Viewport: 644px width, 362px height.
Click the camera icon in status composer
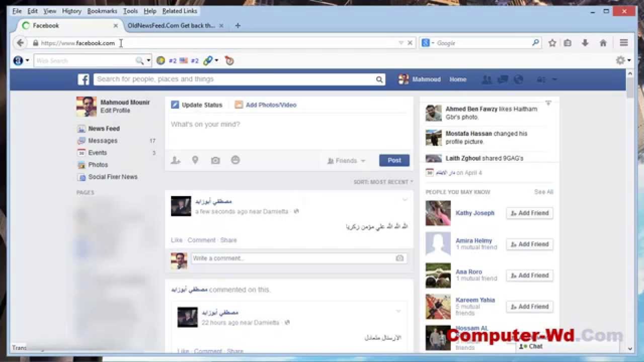tap(215, 160)
